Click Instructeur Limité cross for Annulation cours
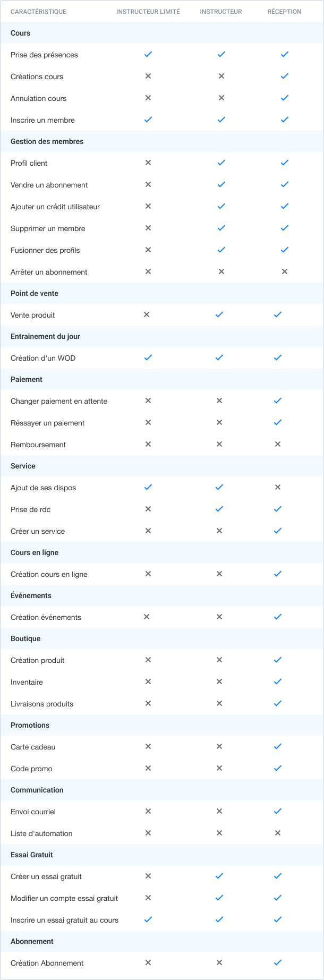324x980 pixels. tap(148, 98)
